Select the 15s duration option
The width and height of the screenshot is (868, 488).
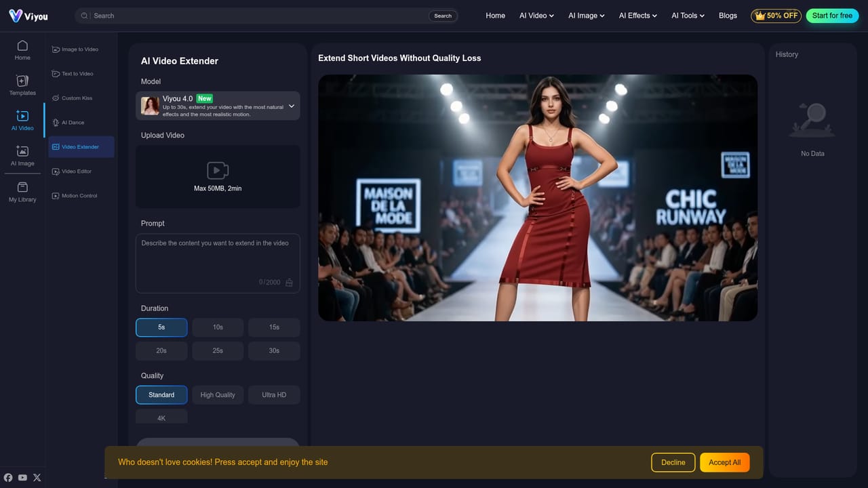point(274,327)
